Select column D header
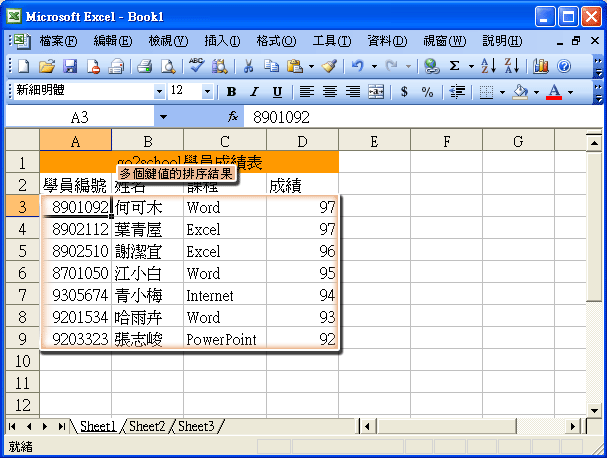This screenshot has width=607, height=458. click(x=302, y=141)
